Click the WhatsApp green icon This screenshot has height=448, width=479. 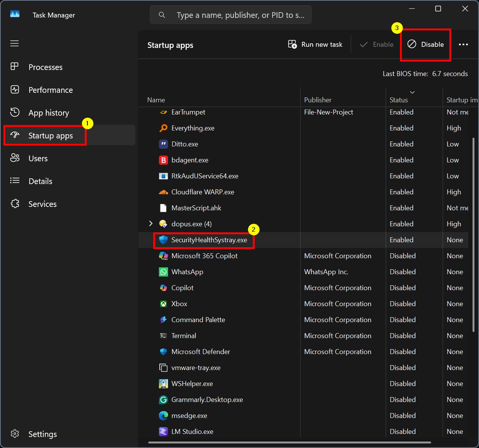tap(163, 272)
